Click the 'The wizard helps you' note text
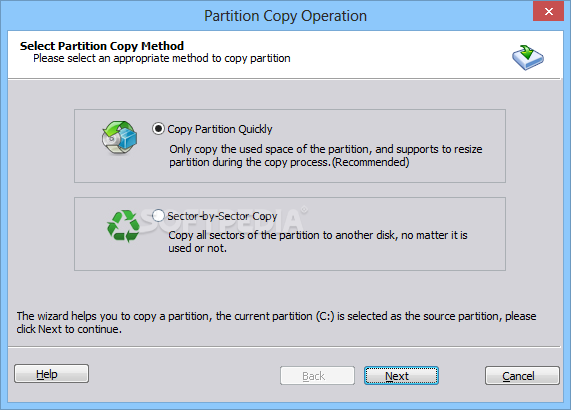The width and height of the screenshot is (571, 410). 276,322
